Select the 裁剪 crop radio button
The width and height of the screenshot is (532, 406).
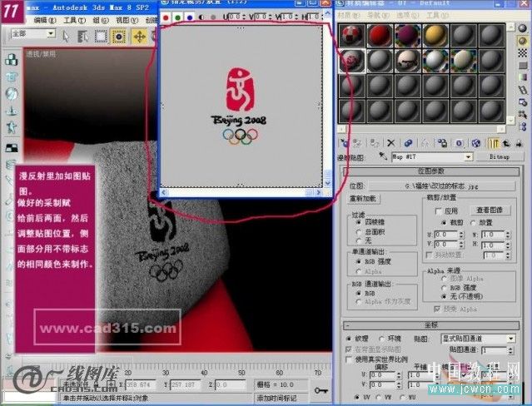point(444,223)
